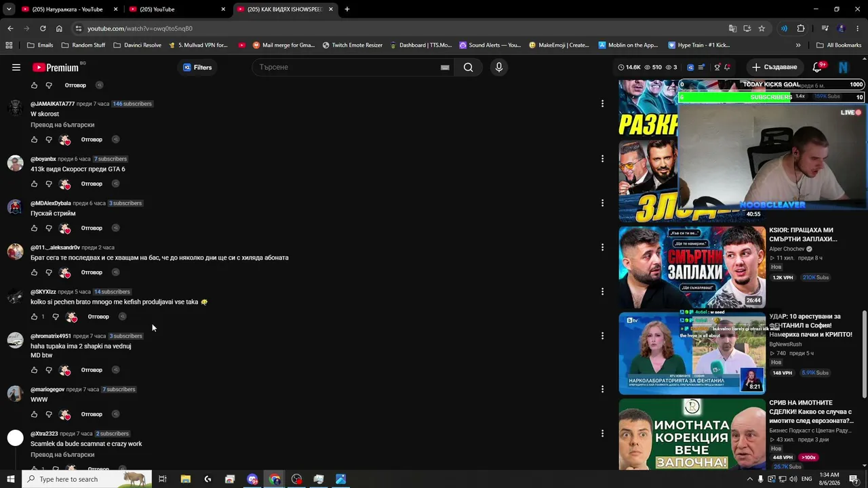Screen dimensions: 868x488
Task: Open the KSIOR: ПРАЩАХА МИ СМЪРТНИ ЗАПЛАХИ video title
Action: pos(803,235)
